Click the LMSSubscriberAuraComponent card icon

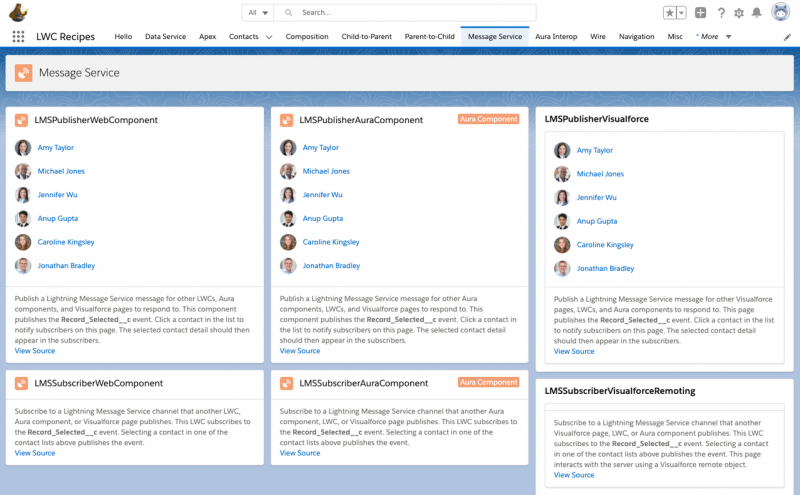[287, 383]
